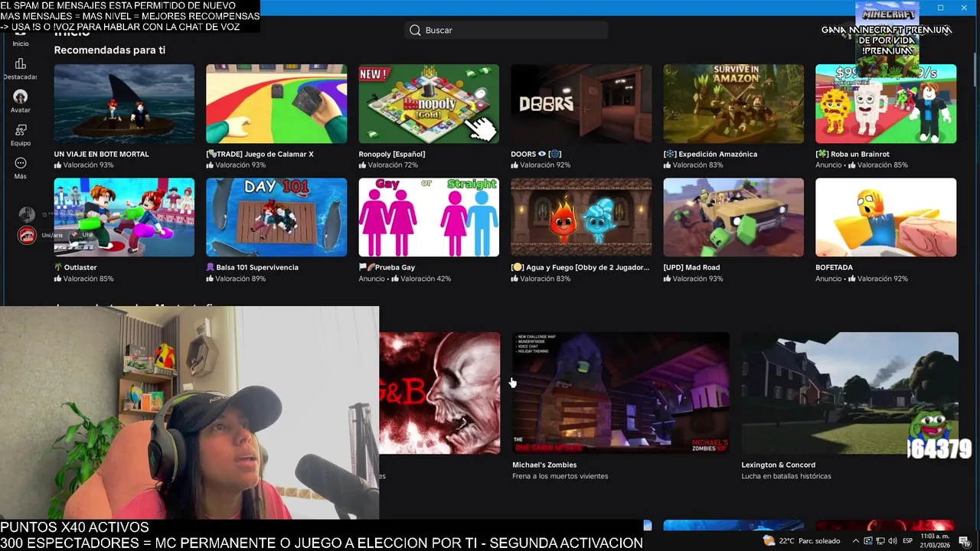Click 'Valoración 42%' under Prueba Gay
Screen dimensions: 980x551
(426, 279)
